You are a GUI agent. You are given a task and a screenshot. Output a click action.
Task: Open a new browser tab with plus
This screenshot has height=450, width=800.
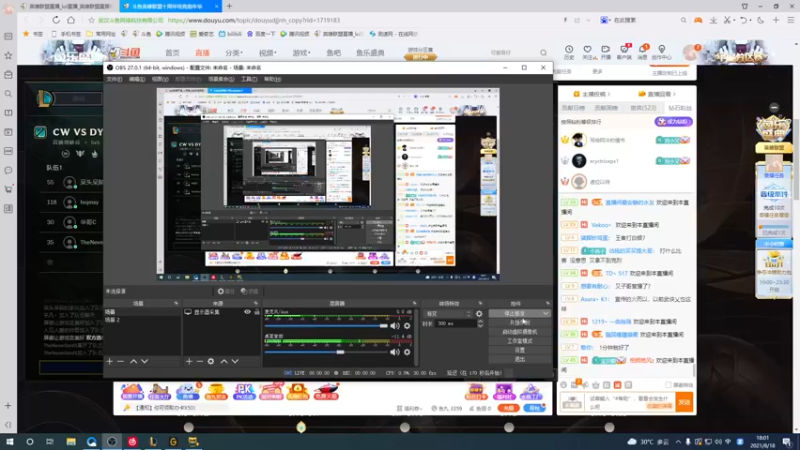(x=229, y=6)
